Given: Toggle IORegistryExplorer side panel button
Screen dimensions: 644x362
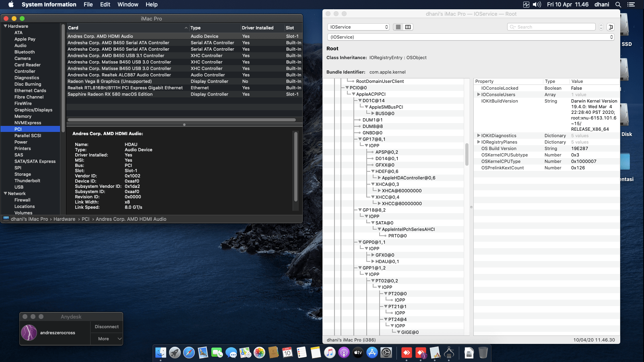Looking at the screenshot, I should click(611, 27).
